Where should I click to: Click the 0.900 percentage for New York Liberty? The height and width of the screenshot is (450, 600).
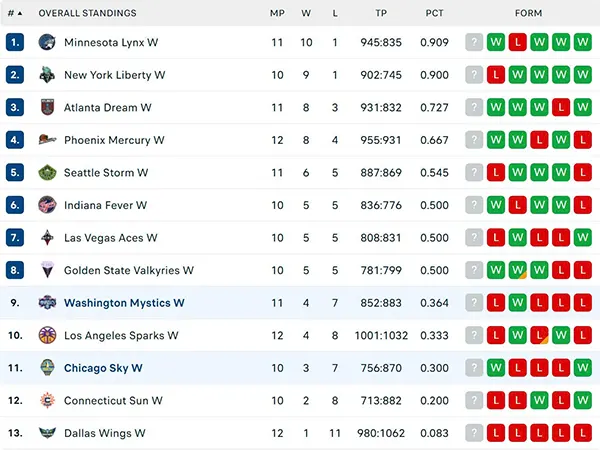pyautogui.click(x=434, y=75)
